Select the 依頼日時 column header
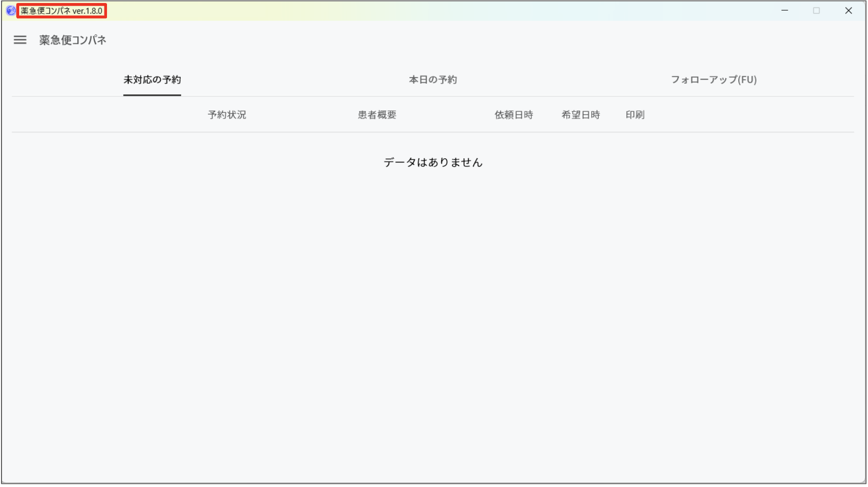Viewport: 868px width, 487px height. point(514,114)
